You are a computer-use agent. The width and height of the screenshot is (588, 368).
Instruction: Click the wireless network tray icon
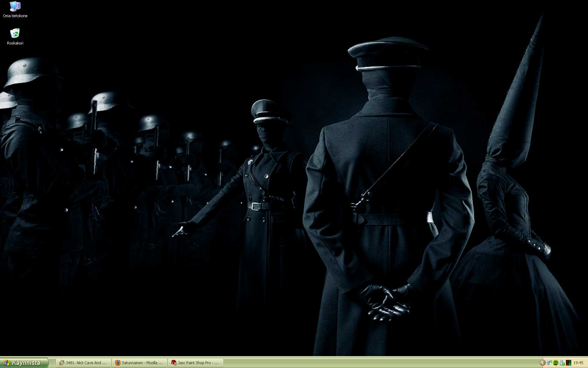pos(549,363)
